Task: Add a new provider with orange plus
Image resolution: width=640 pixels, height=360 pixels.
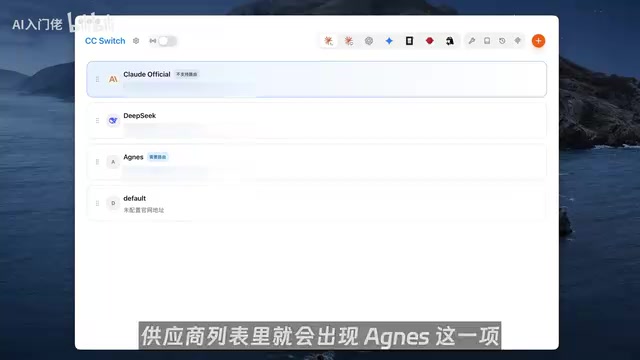Action: 538,41
